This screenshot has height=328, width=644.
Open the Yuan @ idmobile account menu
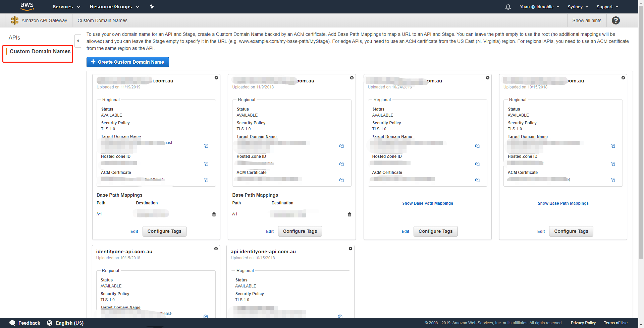539,7
